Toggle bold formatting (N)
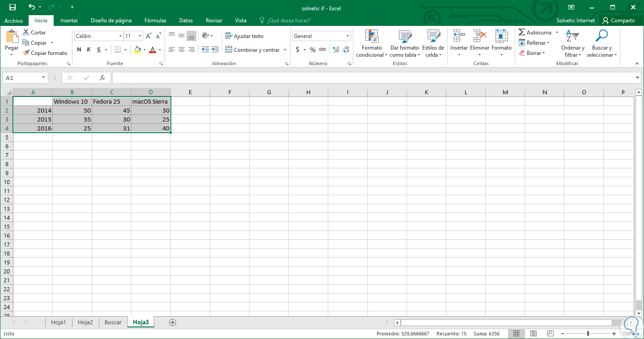Image resolution: width=644 pixels, height=339 pixels. [79, 50]
